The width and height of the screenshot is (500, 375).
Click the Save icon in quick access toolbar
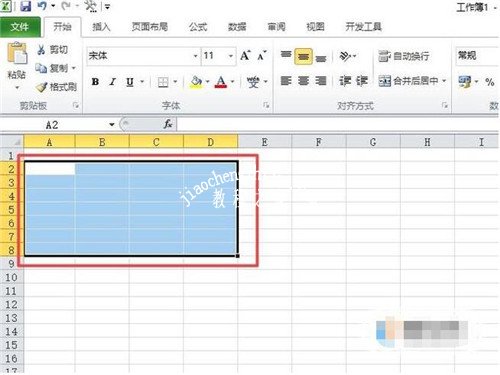pyautogui.click(x=25, y=6)
